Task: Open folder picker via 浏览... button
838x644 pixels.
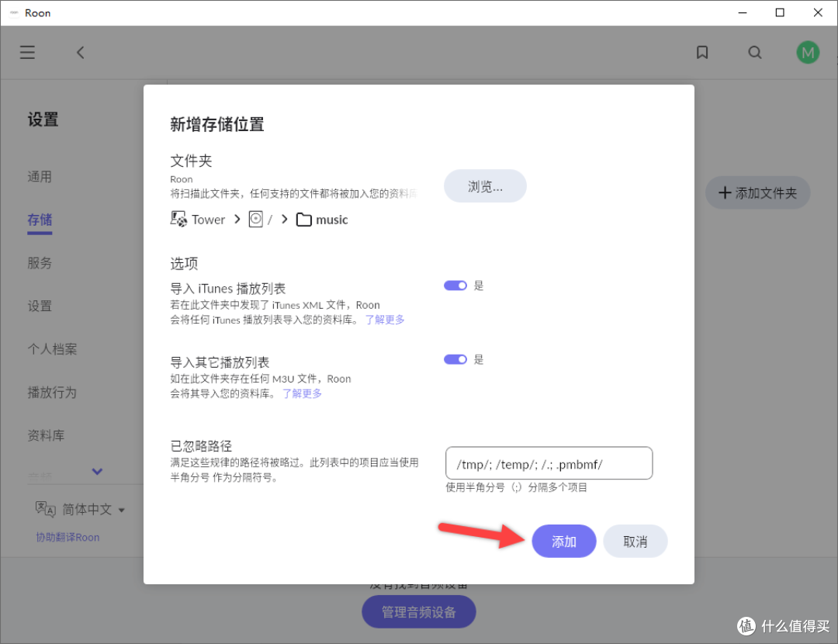Action: 485,186
